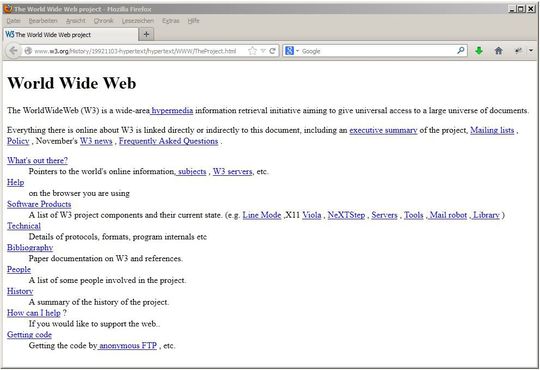The height and width of the screenshot is (370, 540).
Task: Open the URL history dropdown arrow
Action: coord(263,51)
